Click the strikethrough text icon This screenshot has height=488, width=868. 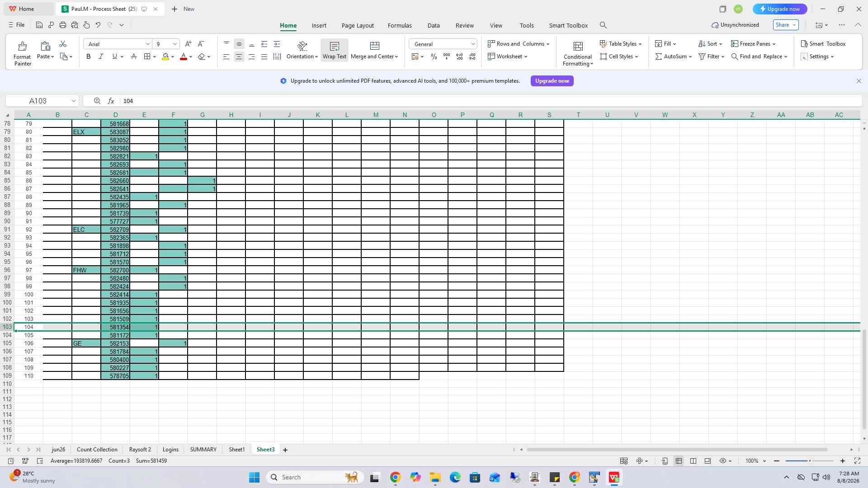click(x=134, y=56)
